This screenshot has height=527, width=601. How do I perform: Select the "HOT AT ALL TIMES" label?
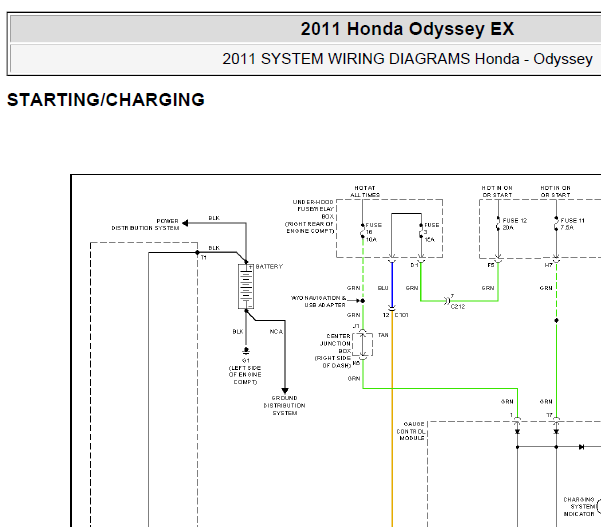[x=365, y=191]
